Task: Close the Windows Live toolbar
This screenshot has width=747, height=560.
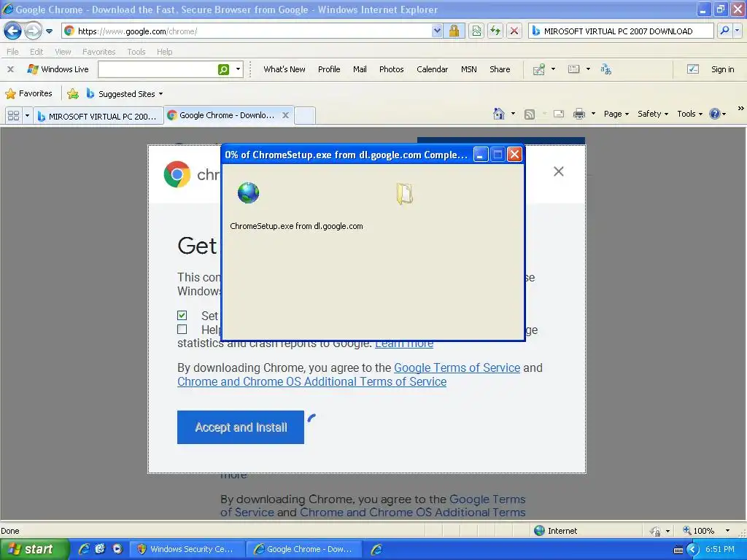Action: click(x=10, y=69)
